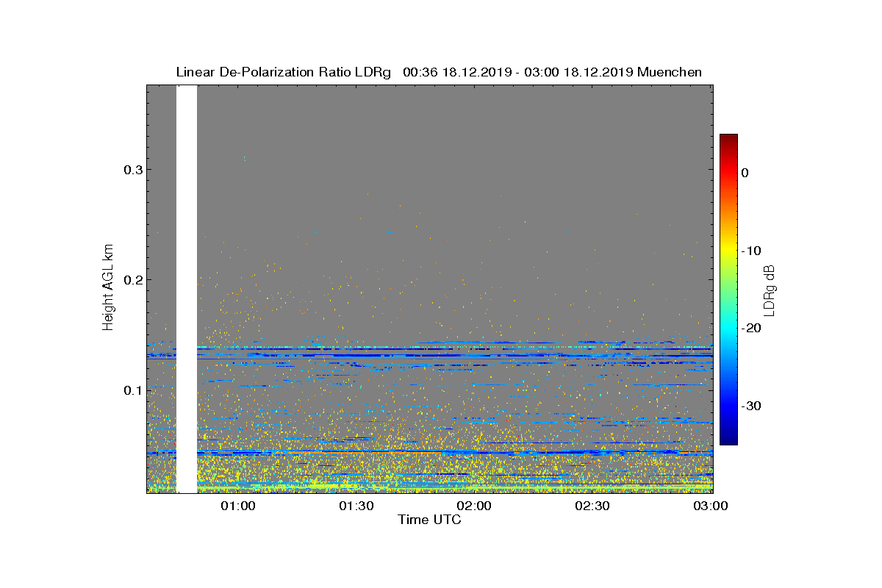Screen dimensions: 882x588
Task: Click the 02:00 time tick label
Action: pos(474,506)
